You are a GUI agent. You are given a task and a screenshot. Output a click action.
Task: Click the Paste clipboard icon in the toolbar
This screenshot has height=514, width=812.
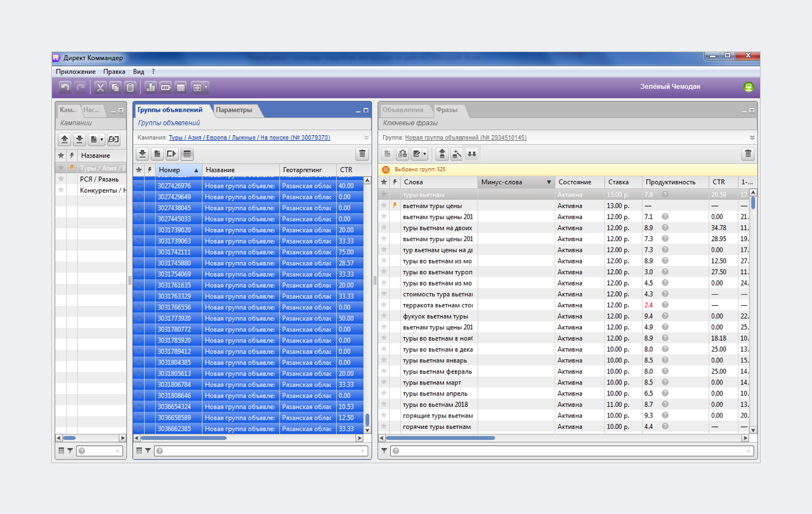click(x=130, y=87)
